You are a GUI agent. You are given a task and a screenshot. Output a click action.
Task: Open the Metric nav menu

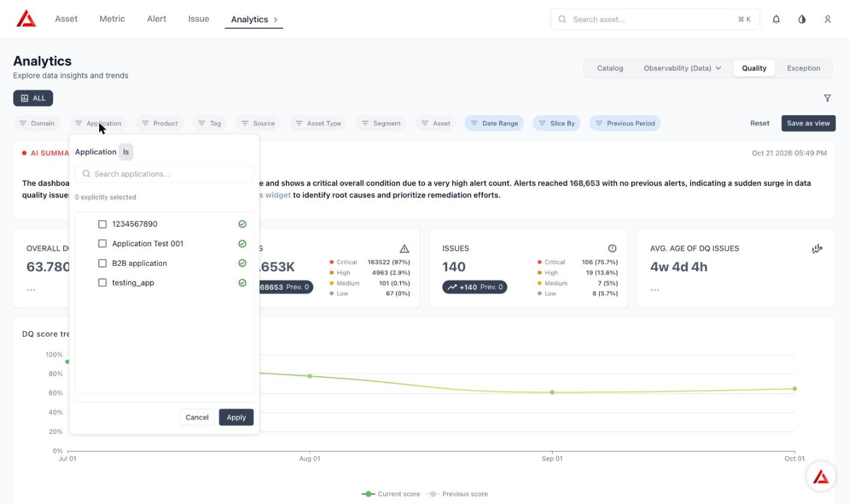(112, 19)
